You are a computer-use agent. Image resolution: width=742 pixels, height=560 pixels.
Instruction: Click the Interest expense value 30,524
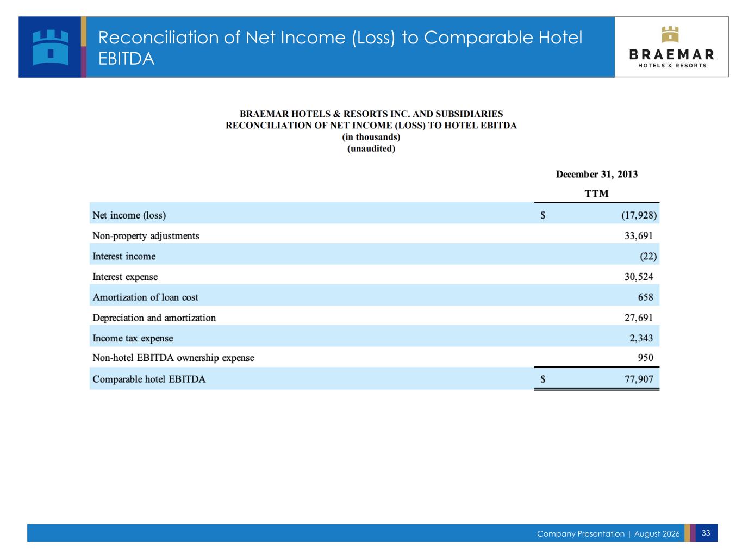(x=639, y=277)
